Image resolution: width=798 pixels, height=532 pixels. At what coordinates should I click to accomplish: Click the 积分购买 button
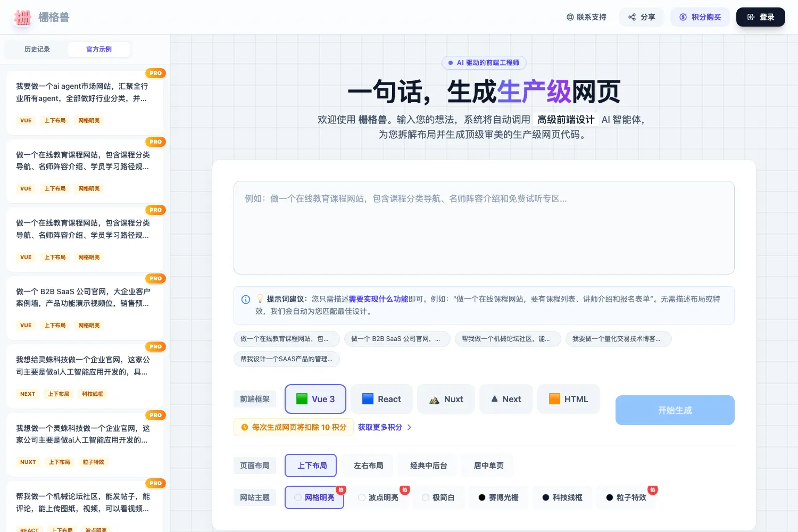click(x=700, y=17)
